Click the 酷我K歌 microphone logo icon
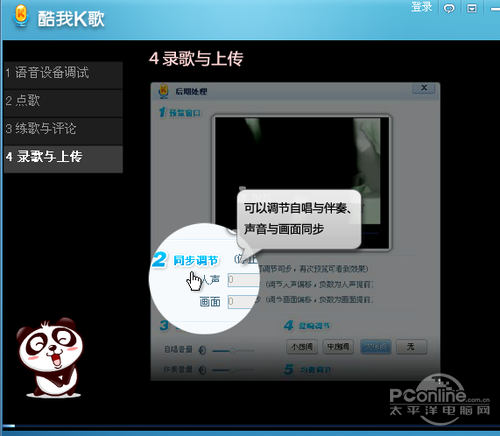500x436 pixels. [21, 15]
